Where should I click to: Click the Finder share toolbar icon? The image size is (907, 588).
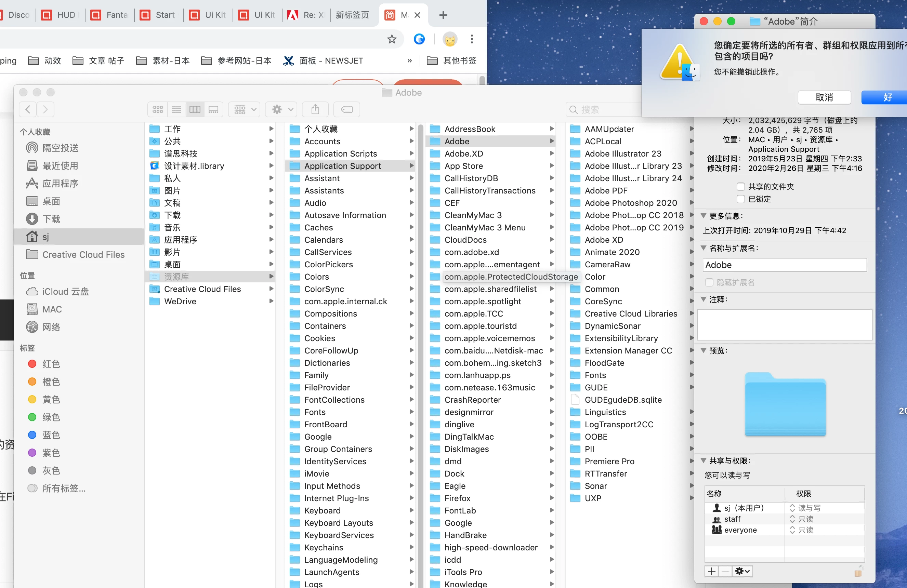coord(315,110)
